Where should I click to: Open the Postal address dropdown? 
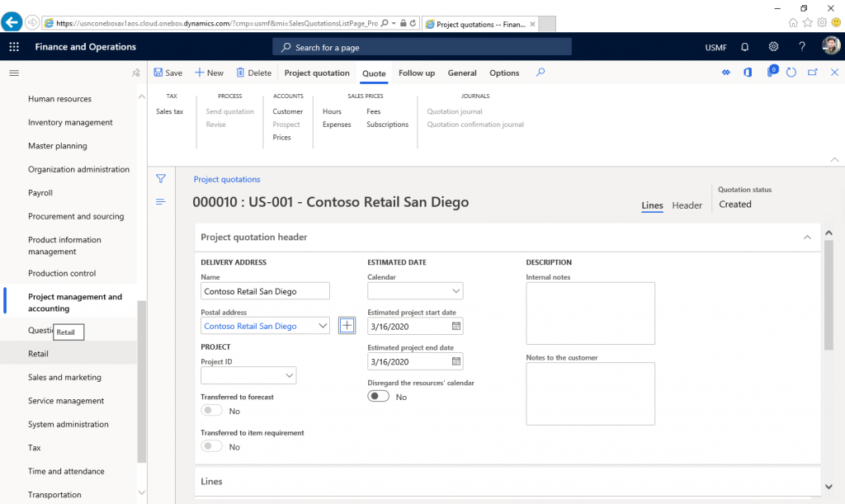pyautogui.click(x=323, y=326)
